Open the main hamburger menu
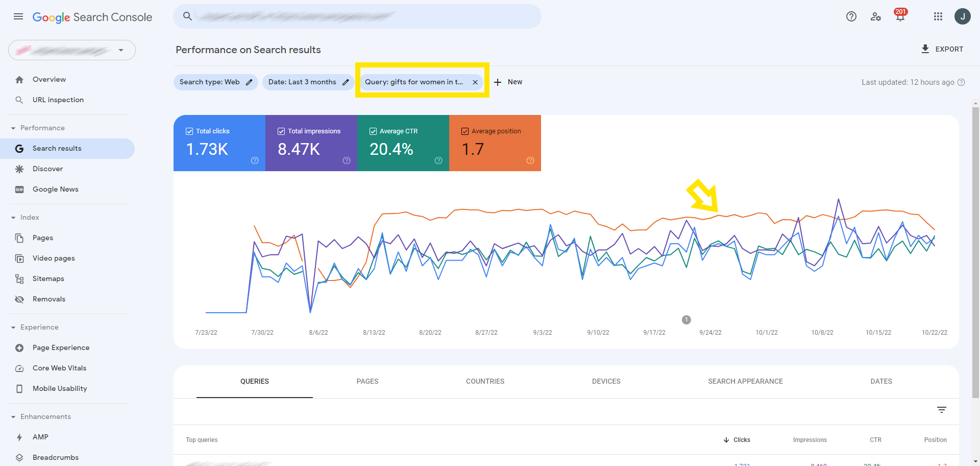This screenshot has height=466, width=980. click(x=18, y=16)
